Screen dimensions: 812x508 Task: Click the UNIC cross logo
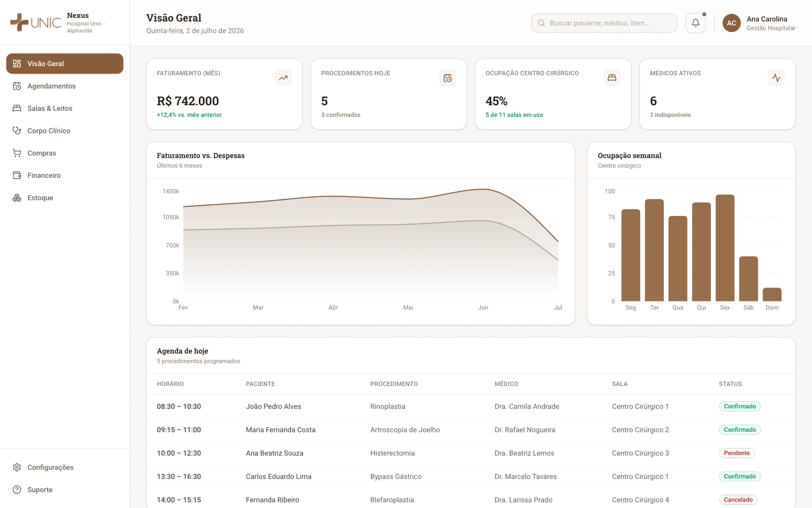click(x=19, y=22)
